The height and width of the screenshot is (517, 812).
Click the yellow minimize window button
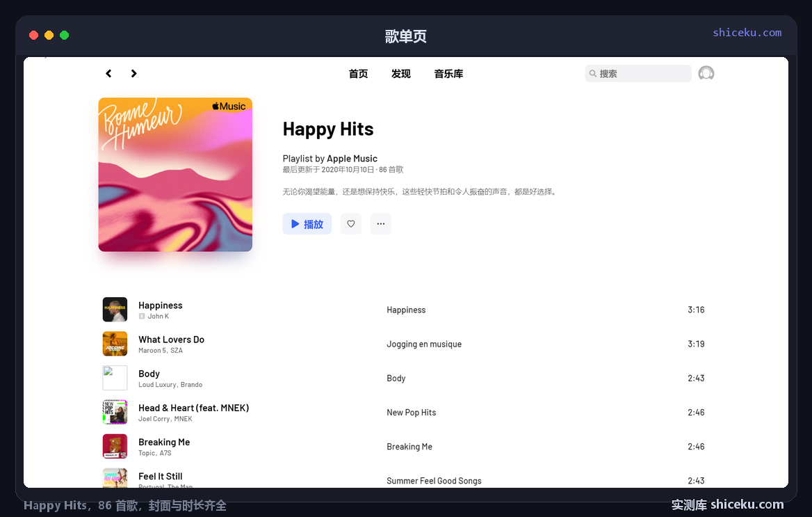click(49, 35)
